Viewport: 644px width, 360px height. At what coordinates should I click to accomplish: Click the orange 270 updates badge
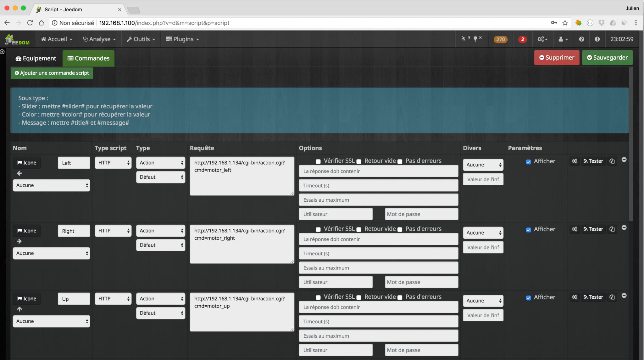[x=500, y=39]
